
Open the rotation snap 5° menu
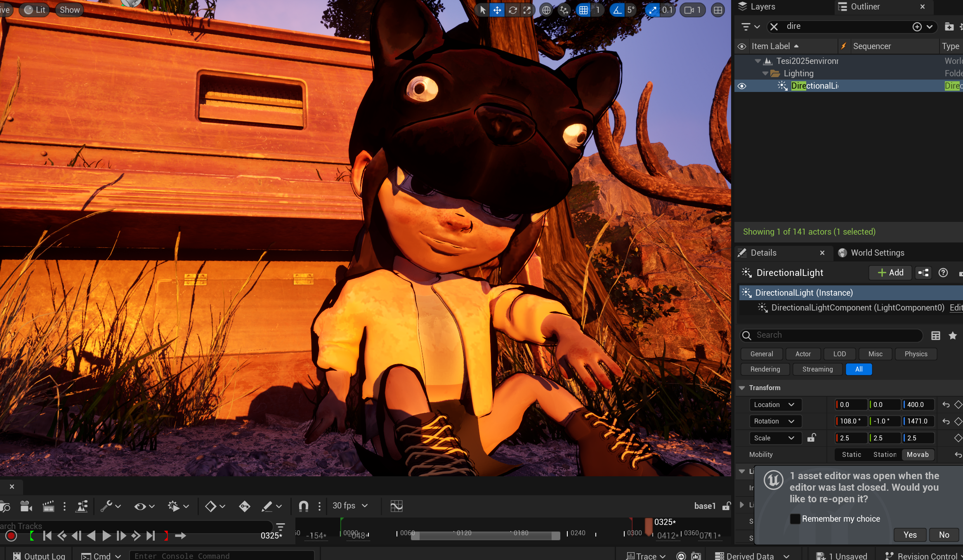click(x=631, y=10)
